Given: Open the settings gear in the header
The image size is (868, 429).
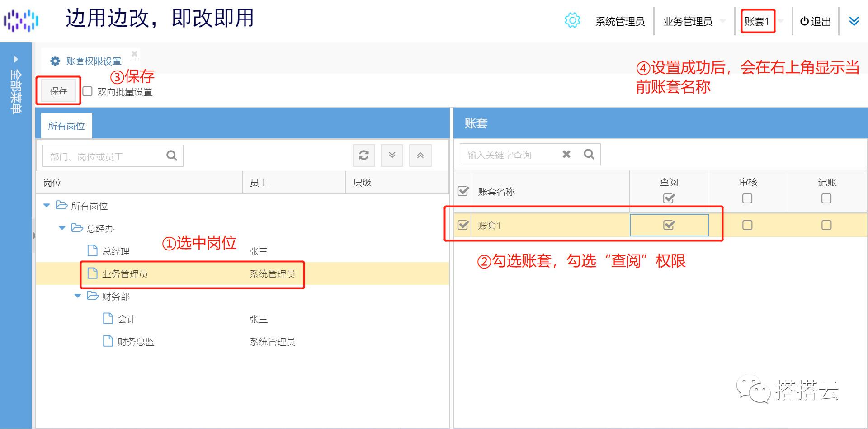Looking at the screenshot, I should tap(572, 20).
